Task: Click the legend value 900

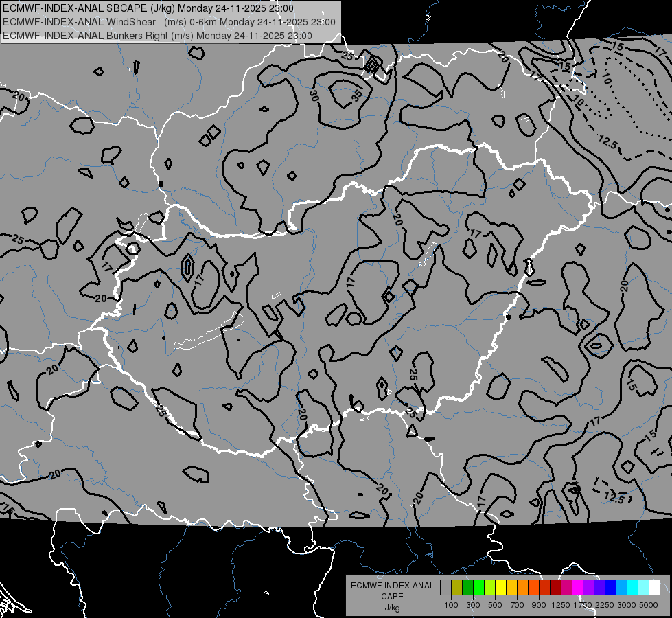Action: point(539,605)
